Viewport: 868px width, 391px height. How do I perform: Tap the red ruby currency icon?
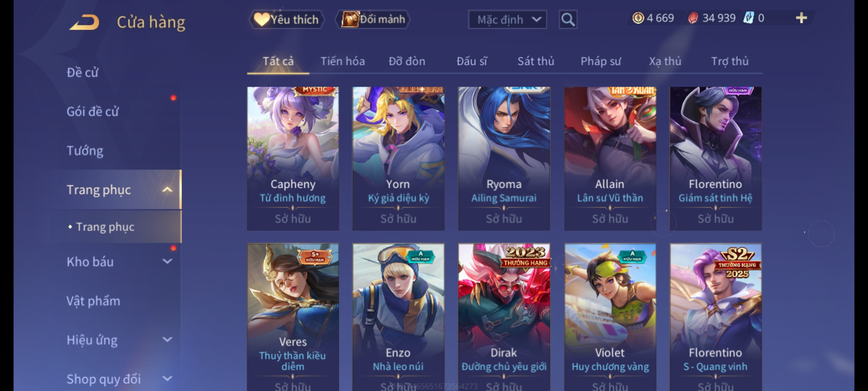coord(693,18)
